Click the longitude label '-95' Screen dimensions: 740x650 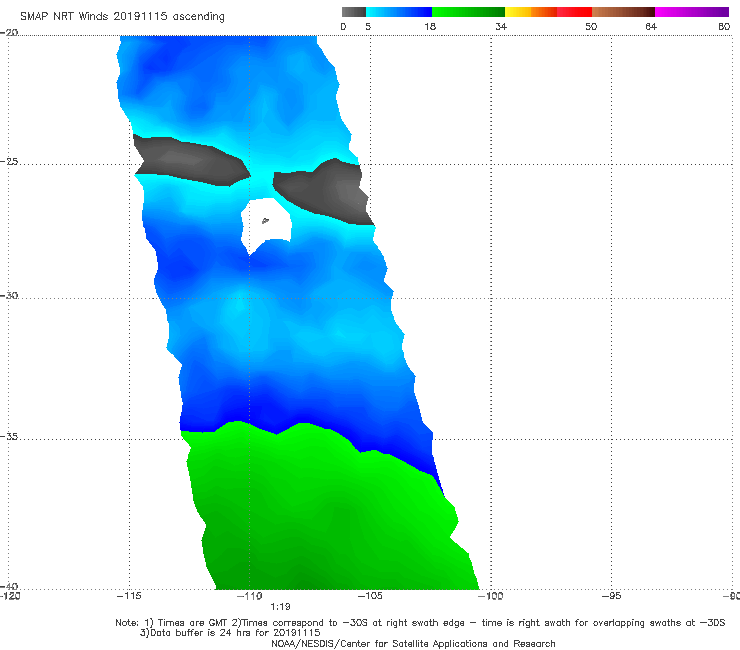(612, 596)
